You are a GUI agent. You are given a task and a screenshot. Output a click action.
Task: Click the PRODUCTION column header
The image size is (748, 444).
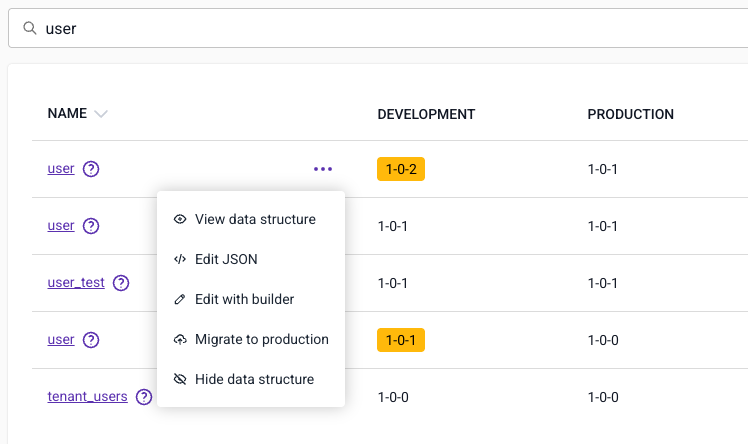pos(630,114)
